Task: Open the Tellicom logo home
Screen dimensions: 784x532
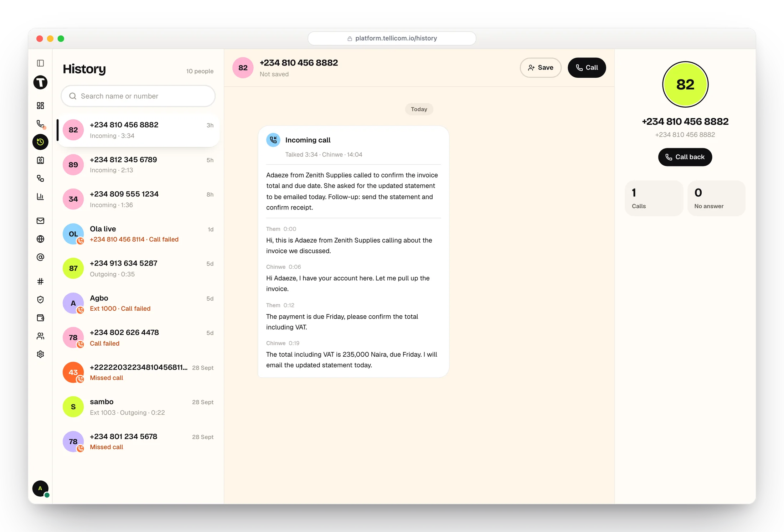Action: (x=40, y=82)
